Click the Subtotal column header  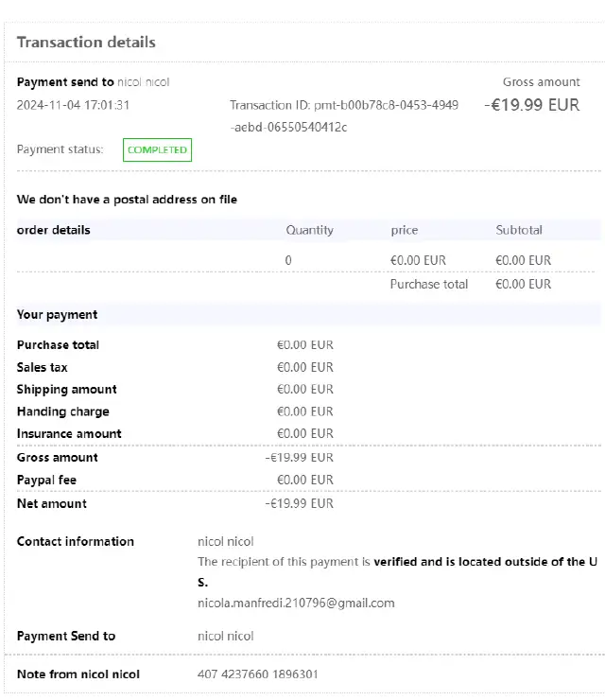(x=519, y=230)
